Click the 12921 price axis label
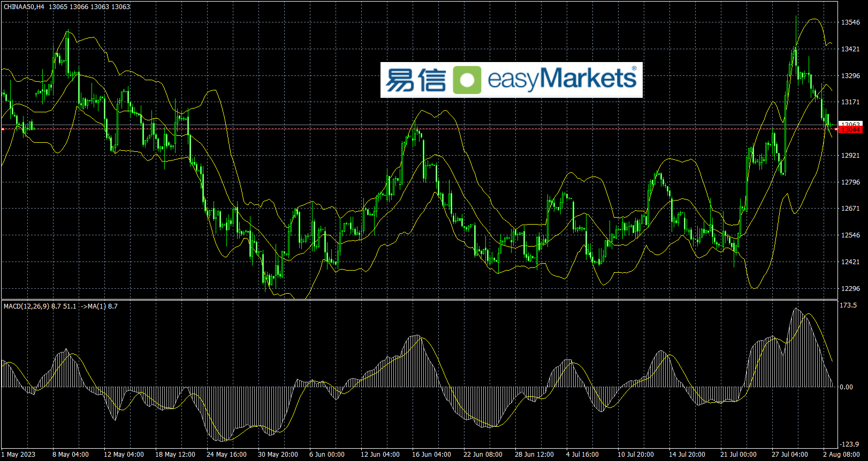 click(x=850, y=156)
